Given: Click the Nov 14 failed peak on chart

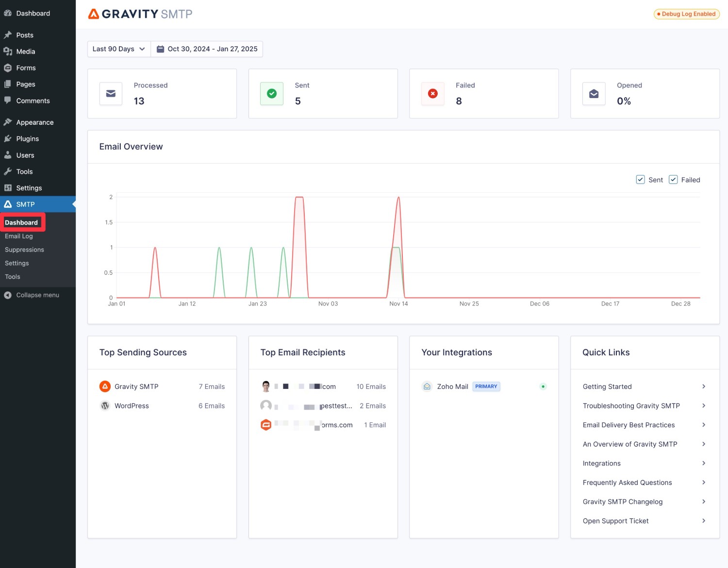Looking at the screenshot, I should pyautogui.click(x=398, y=198).
